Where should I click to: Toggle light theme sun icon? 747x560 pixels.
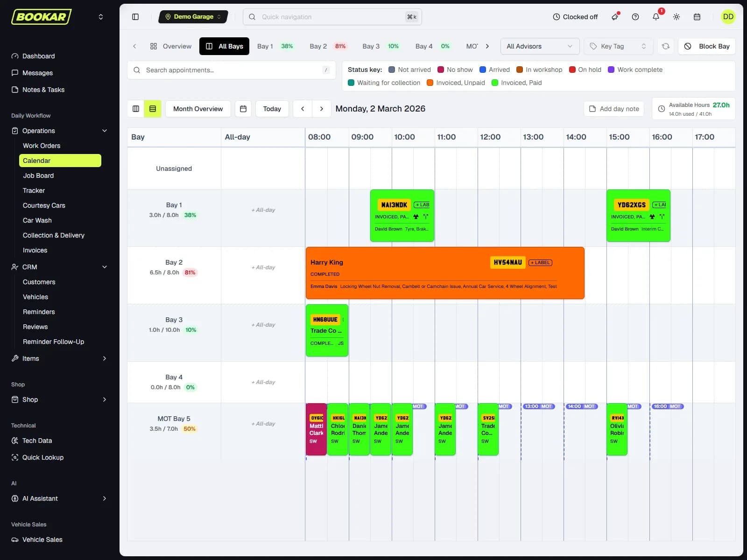coord(677,17)
